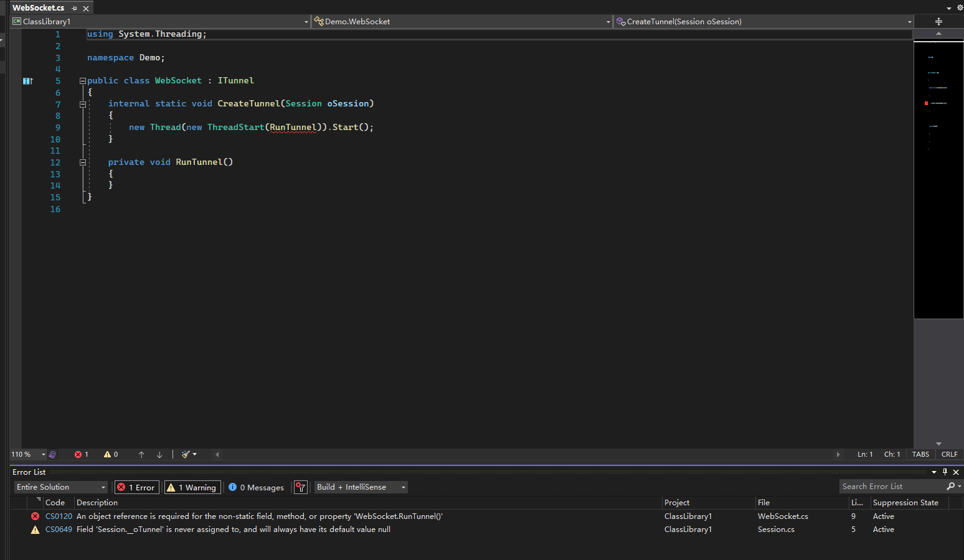The image size is (964, 560).
Task: Open the search magnifier in Search Error List
Action: pos(950,486)
